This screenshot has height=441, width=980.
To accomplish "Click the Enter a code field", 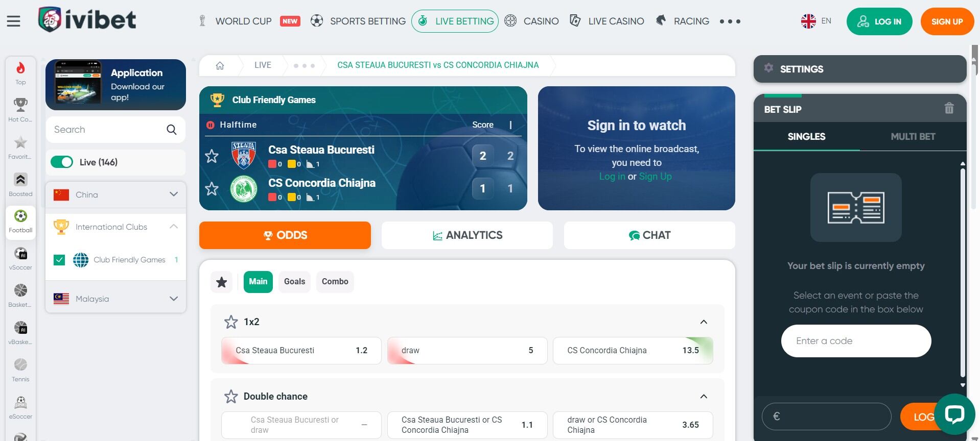I will coord(856,341).
